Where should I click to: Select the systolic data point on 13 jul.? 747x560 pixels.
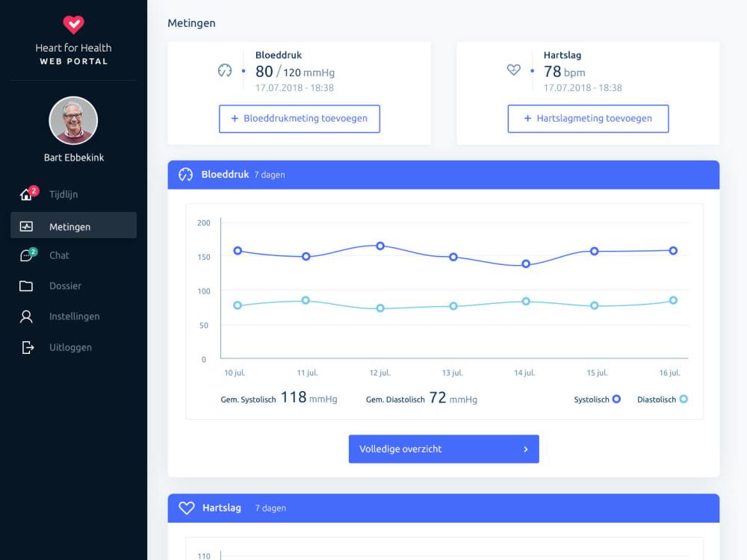click(x=453, y=257)
